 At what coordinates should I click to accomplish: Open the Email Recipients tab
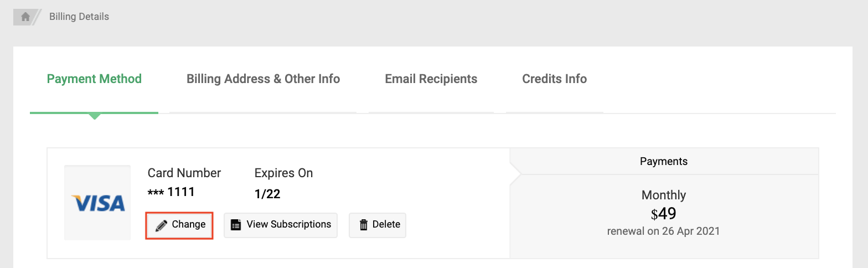tap(431, 79)
